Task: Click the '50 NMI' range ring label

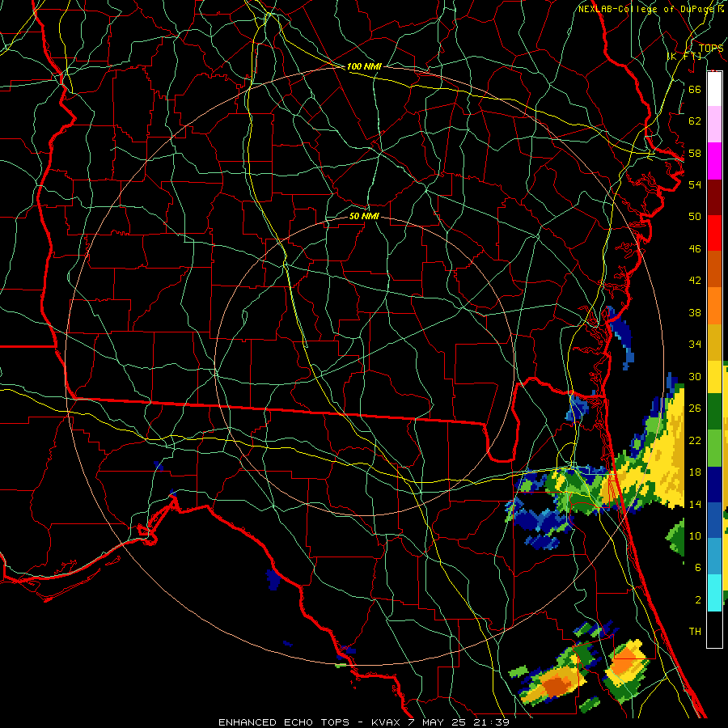Action: [364, 216]
